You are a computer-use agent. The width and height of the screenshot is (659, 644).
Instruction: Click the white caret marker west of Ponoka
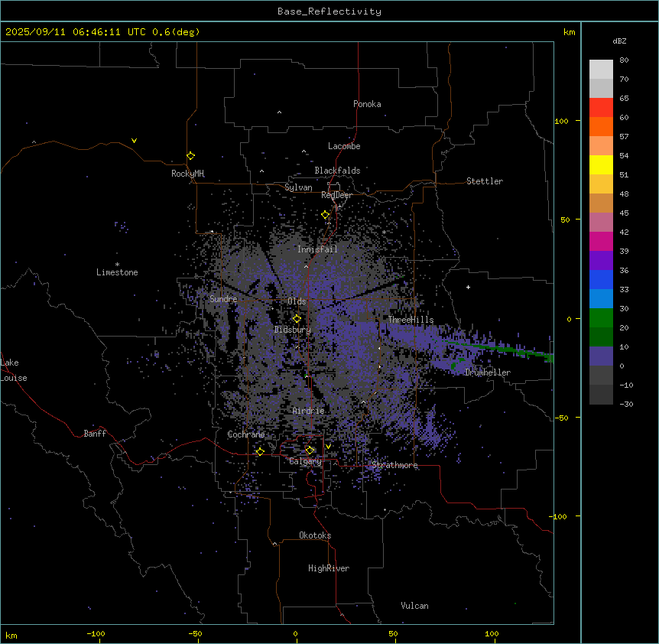click(x=279, y=112)
